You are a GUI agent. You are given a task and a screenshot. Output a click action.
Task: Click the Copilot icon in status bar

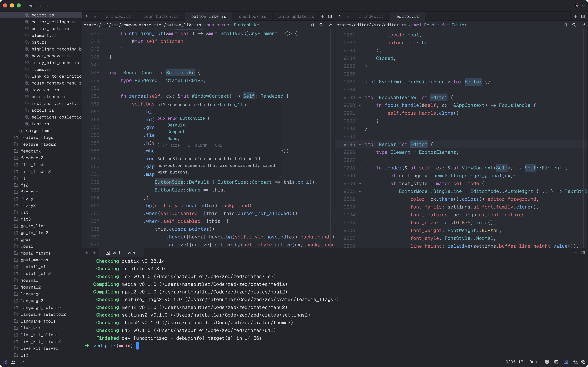[x=547, y=362]
